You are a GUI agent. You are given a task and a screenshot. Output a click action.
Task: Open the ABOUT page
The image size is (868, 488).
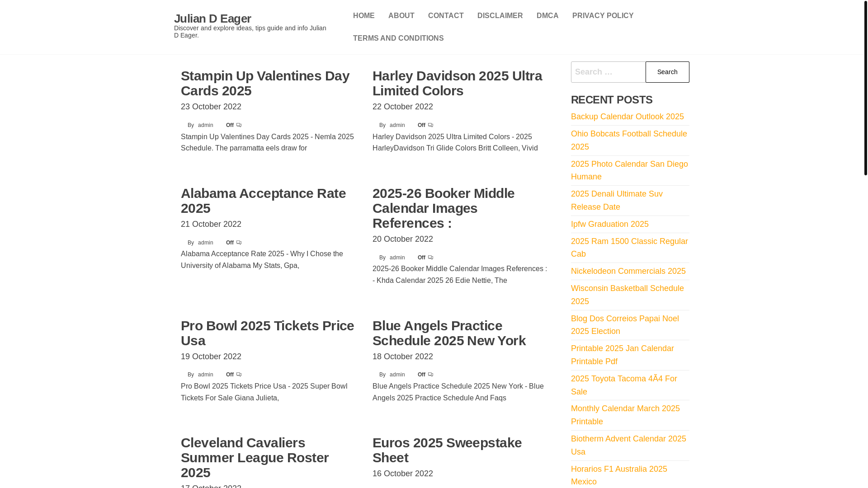pyautogui.click(x=401, y=16)
